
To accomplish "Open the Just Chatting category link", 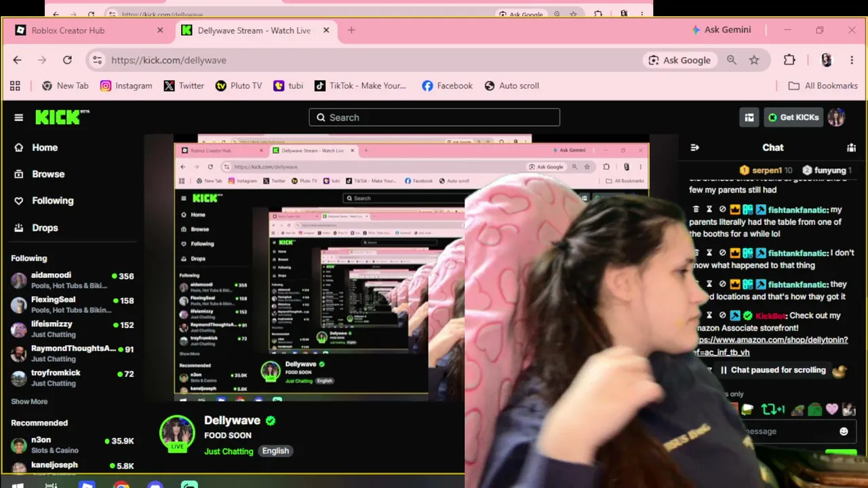I will 229,451.
